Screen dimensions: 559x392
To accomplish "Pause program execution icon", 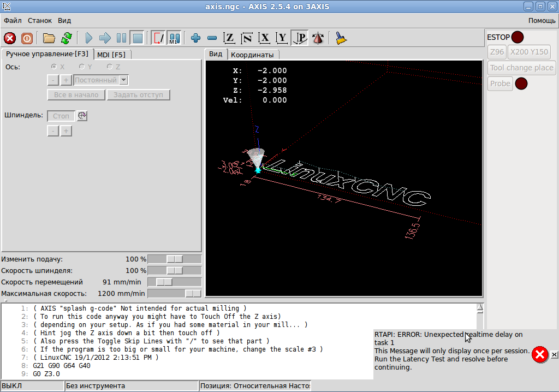I will [x=121, y=38].
